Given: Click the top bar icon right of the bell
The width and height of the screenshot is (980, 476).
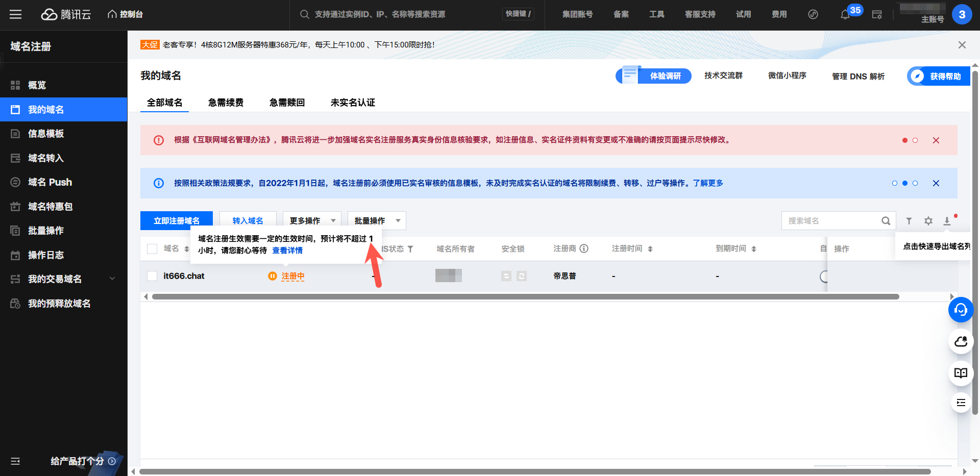Looking at the screenshot, I should (x=877, y=15).
